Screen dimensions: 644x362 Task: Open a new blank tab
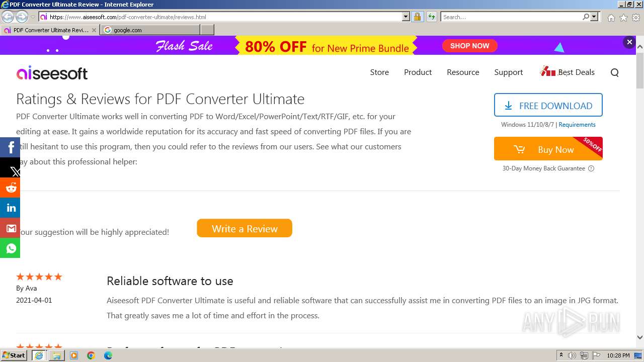[x=207, y=30]
